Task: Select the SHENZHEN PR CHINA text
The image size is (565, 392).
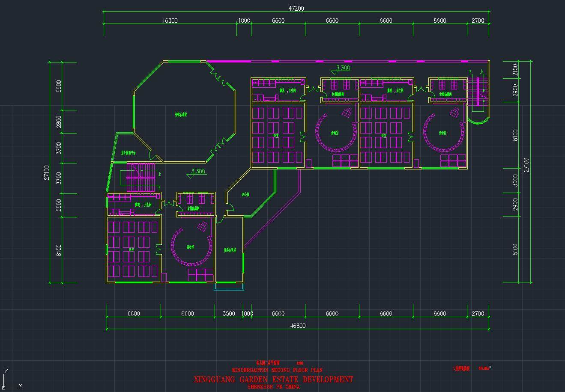Action: click(x=274, y=386)
